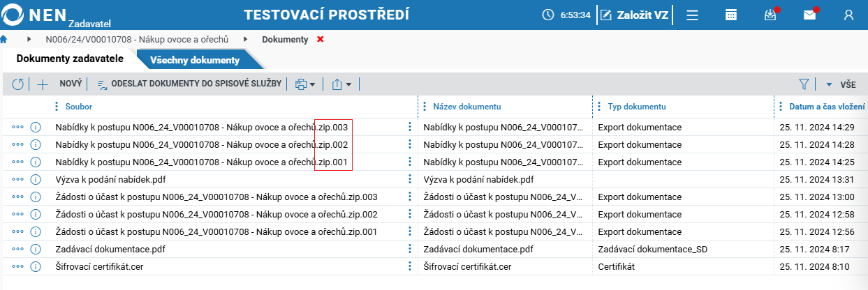
Task: Select the Dokumenty zadavatele tab
Action: tap(71, 59)
